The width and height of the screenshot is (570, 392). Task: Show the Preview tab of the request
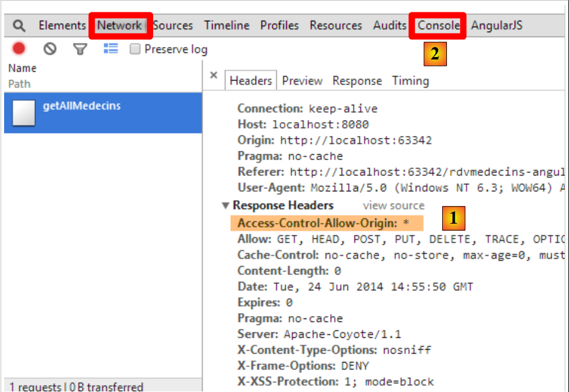coord(302,81)
